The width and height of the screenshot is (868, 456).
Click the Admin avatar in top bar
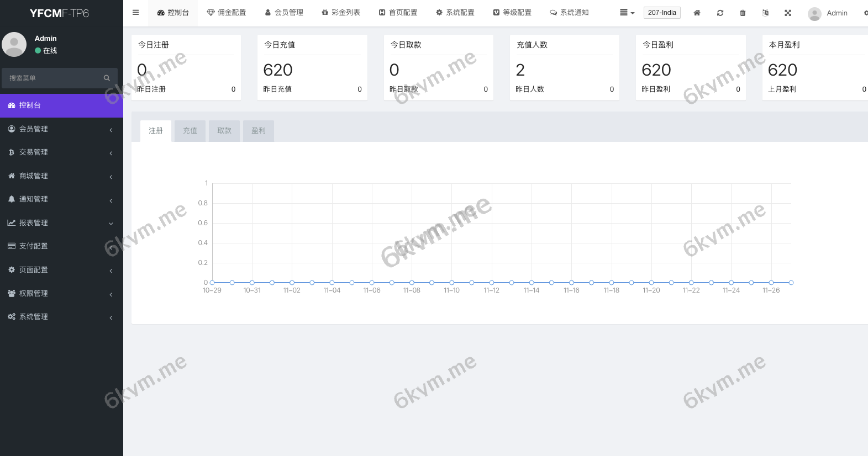click(814, 13)
